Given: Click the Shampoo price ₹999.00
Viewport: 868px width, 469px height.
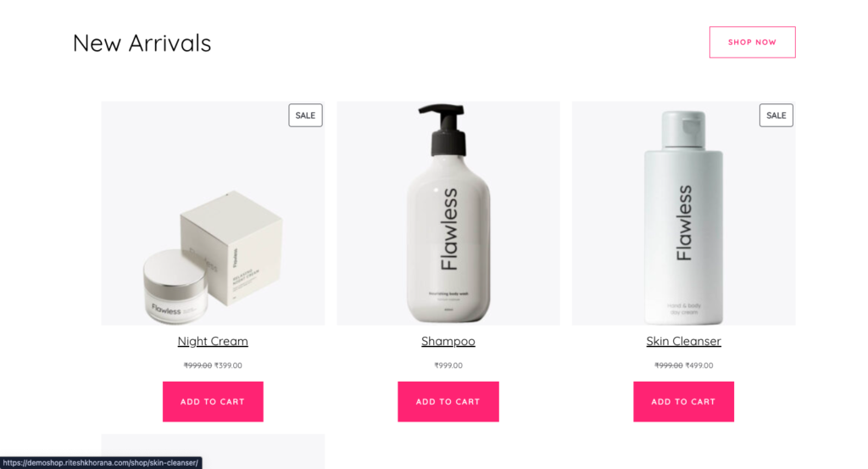Looking at the screenshot, I should click(x=448, y=366).
